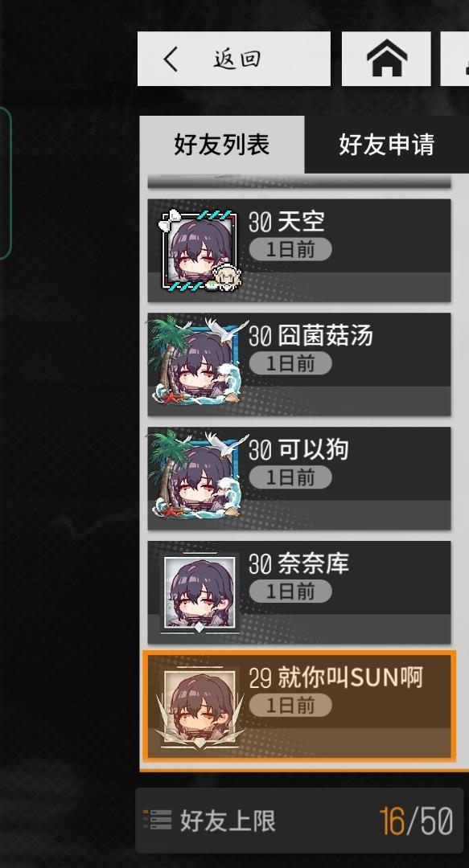Screen dimensions: 469x868
Task: Switch to the 好友申请 tab
Action: point(386,145)
